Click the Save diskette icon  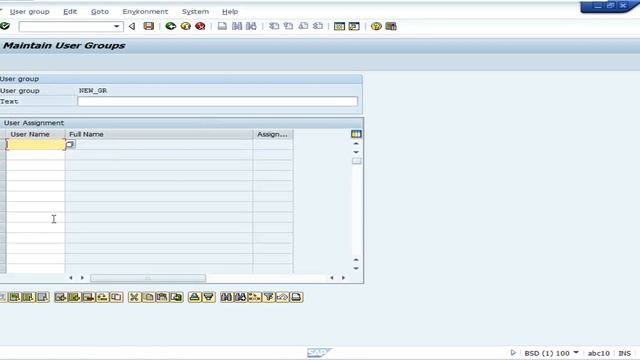pos(149,26)
